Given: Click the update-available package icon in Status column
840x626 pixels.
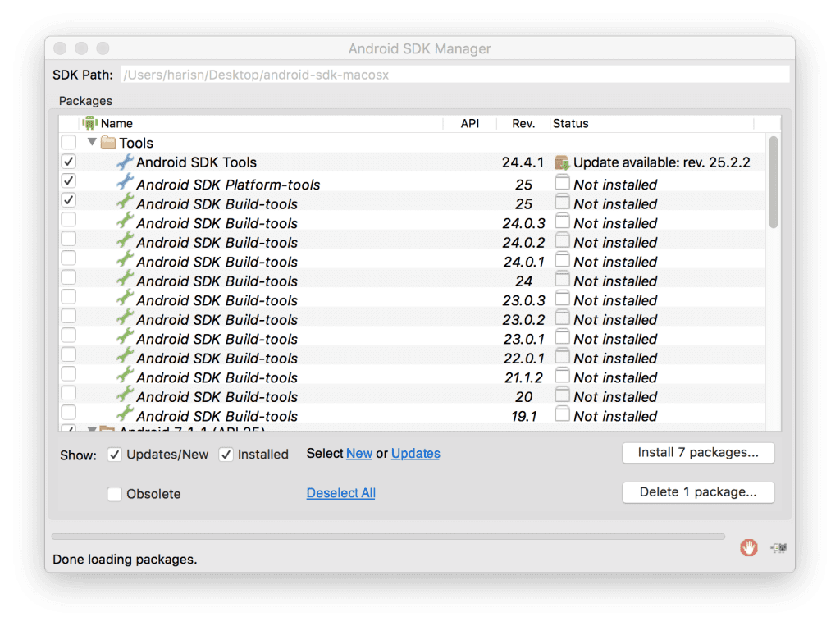Looking at the screenshot, I should coord(563,162).
